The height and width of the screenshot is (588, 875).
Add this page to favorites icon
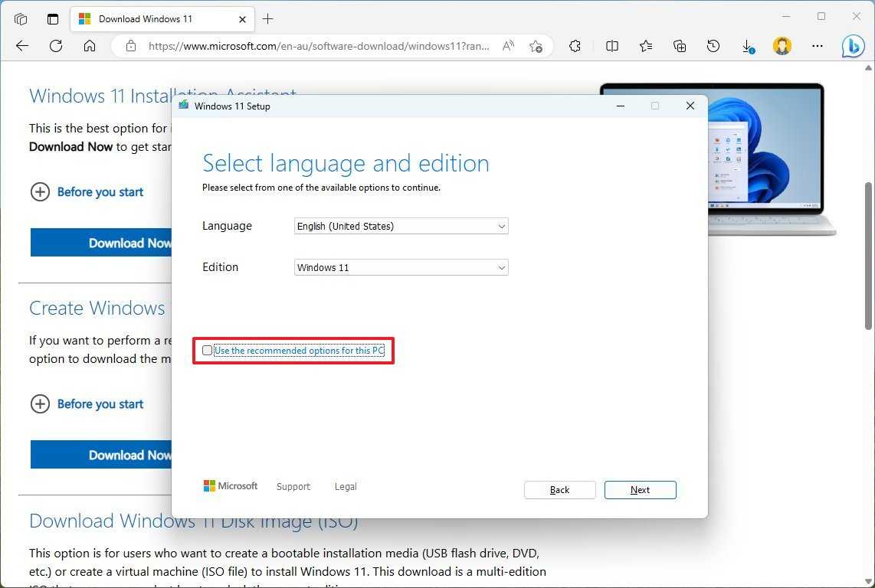click(536, 46)
